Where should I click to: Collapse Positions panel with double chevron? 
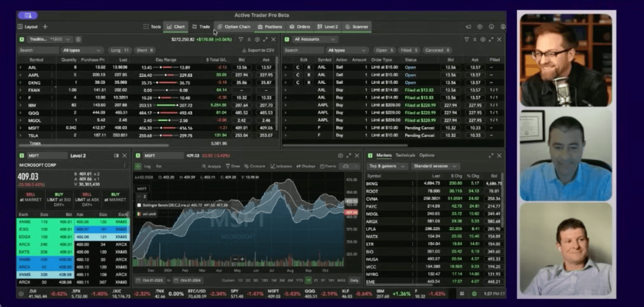point(249,39)
